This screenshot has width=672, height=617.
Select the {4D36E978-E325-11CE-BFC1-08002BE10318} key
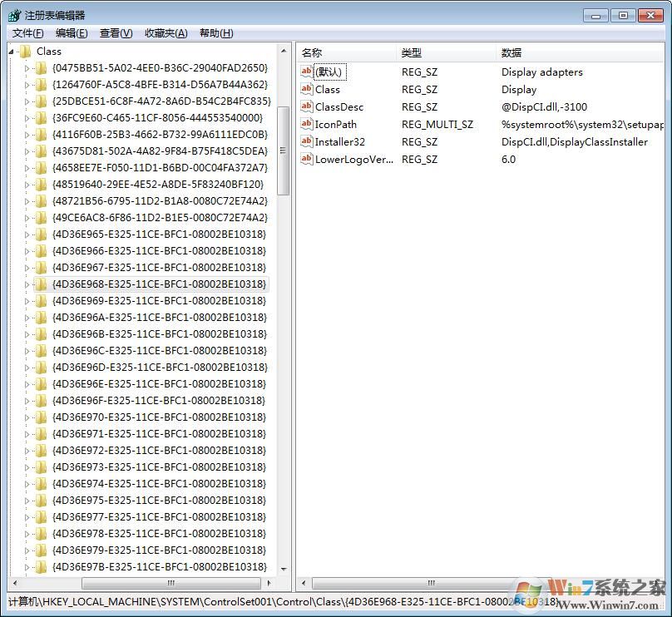159,534
